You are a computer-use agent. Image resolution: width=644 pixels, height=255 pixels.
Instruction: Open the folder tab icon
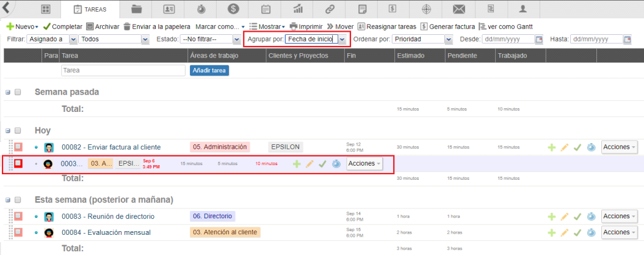point(137,9)
